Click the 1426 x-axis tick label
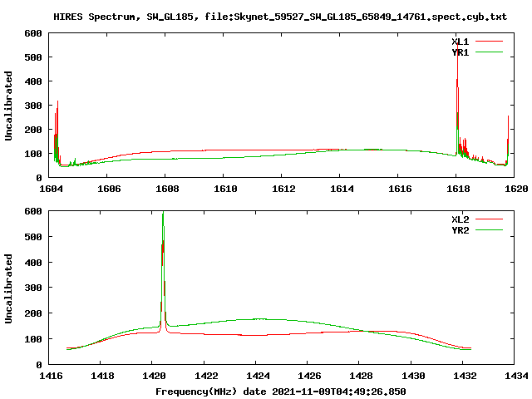 (309, 376)
